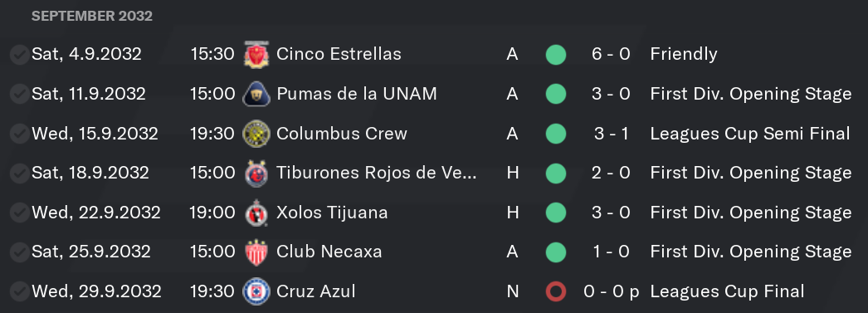Image resolution: width=868 pixels, height=313 pixels.
Task: Click the Tiburones Rojos club badge
Action: [256, 174]
